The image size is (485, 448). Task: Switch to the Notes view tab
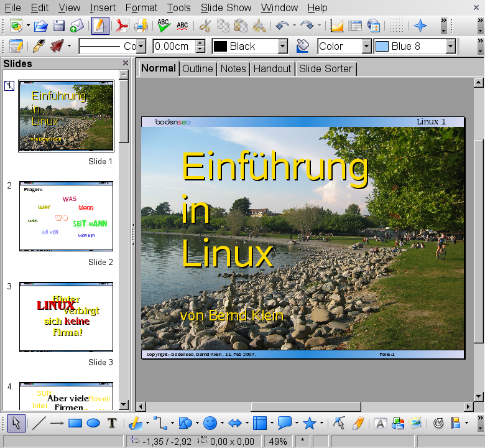tap(233, 68)
